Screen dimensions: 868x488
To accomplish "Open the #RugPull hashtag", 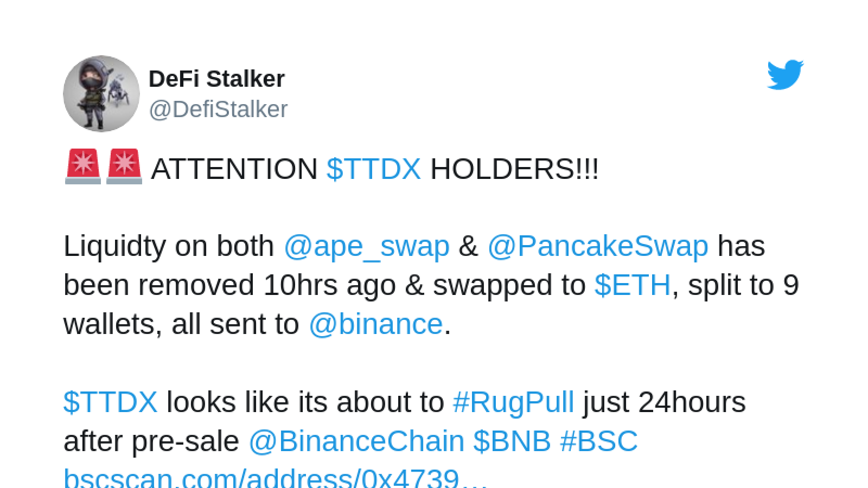I will (513, 402).
